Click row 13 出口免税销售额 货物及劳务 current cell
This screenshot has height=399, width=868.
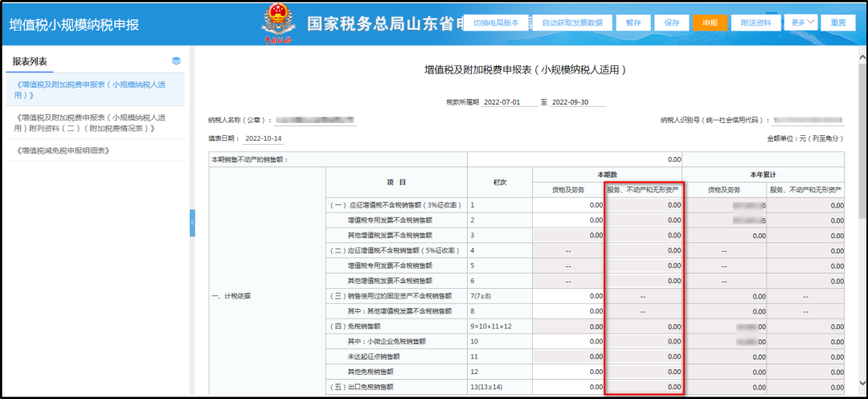pyautogui.click(x=568, y=386)
